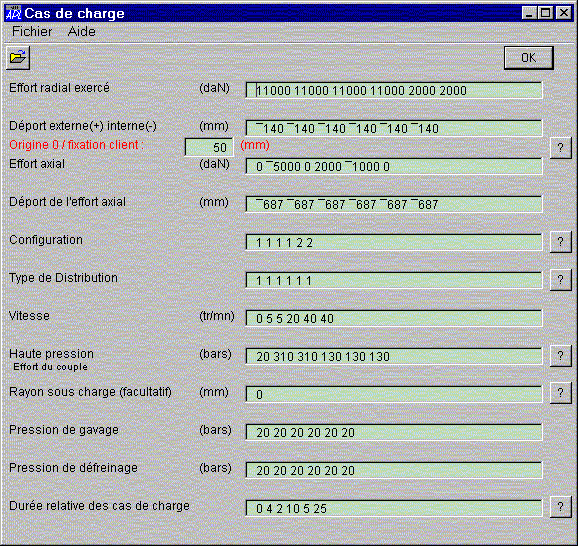Open help for Origine 0 / fixation client

point(560,148)
